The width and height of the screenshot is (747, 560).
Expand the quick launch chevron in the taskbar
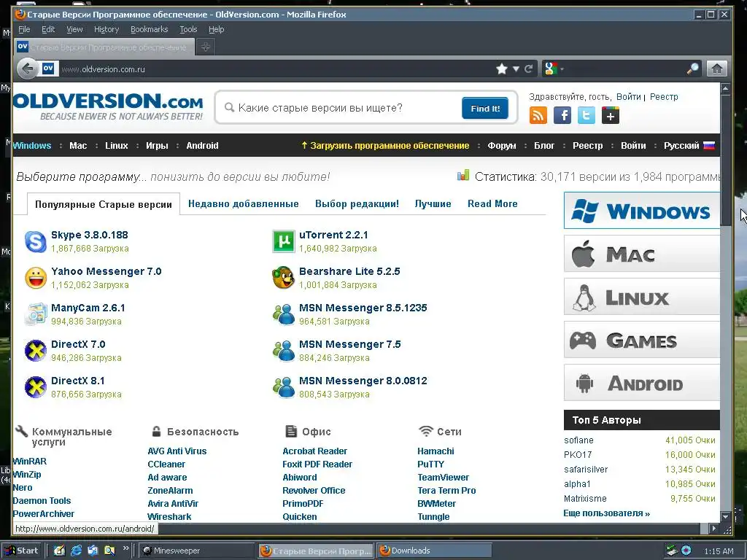(125, 548)
